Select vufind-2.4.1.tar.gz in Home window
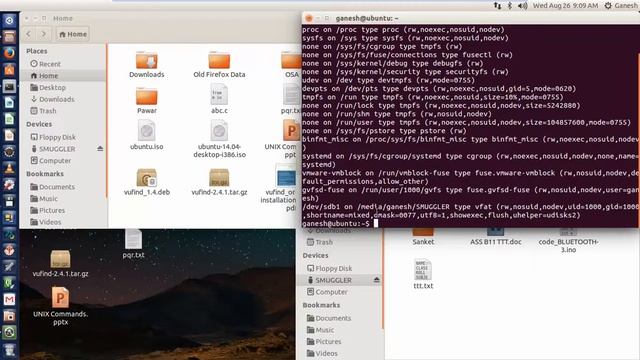This screenshot has height=360, width=640. click(x=219, y=182)
